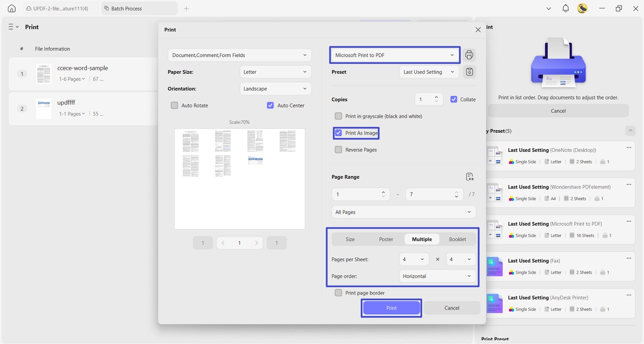Add a new tab with the plus icon
644x344 pixels.
186,8
